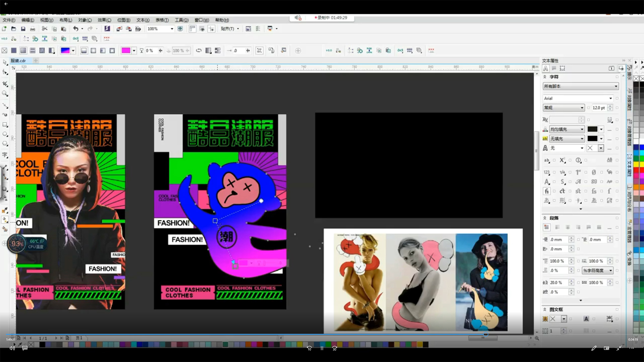Click the magenta fill color swatch
Screen dimensions: 644x362
pyautogui.click(x=126, y=51)
